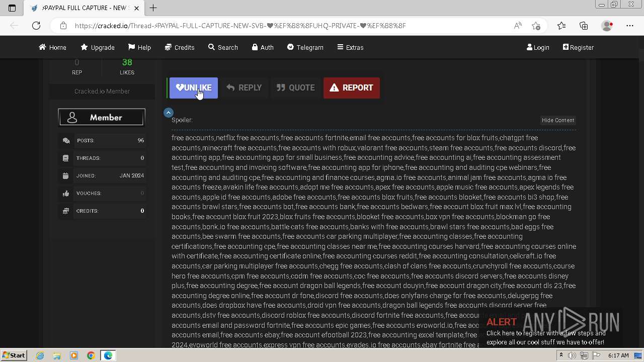Open the Favorites list icon
Screen dimensions: 644x362
coord(561,26)
